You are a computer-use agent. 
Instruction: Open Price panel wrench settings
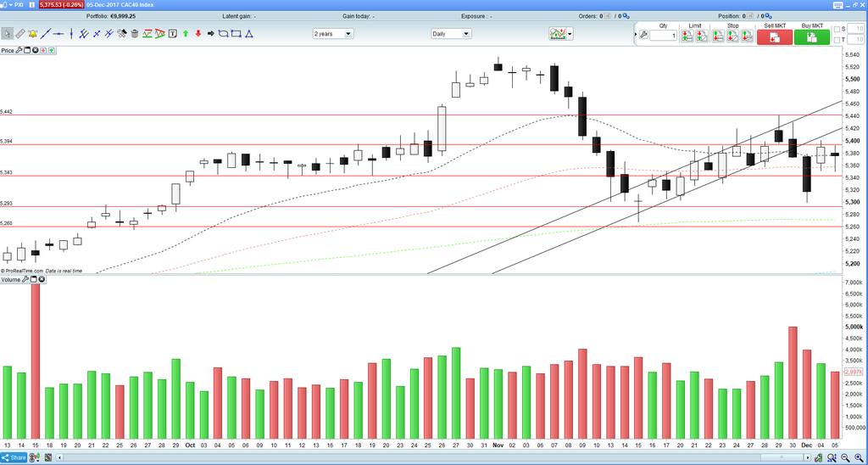[19, 50]
